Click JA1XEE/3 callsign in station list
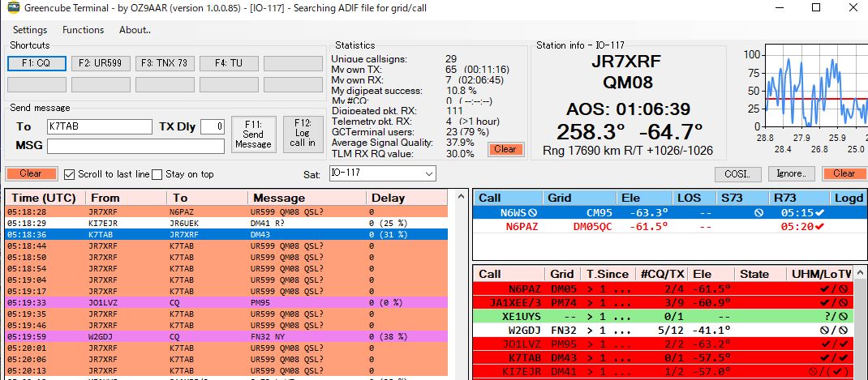 (515, 302)
